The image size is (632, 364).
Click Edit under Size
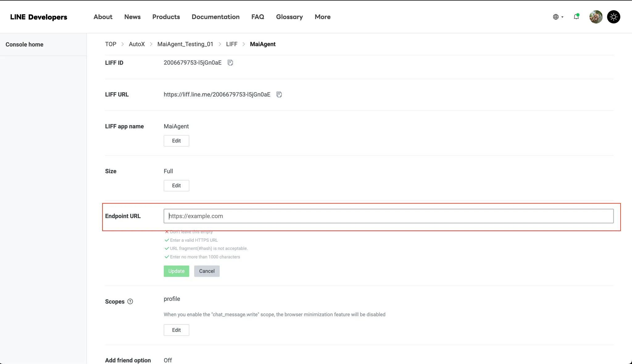pyautogui.click(x=176, y=185)
